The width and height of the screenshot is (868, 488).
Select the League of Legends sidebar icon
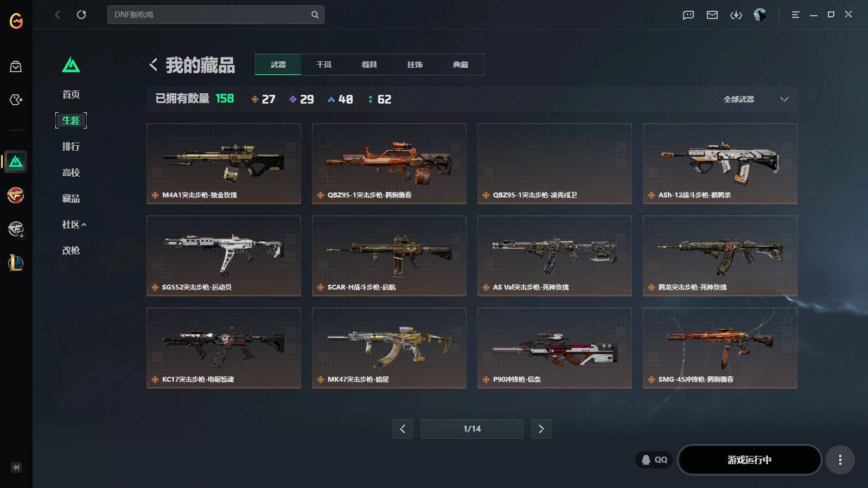[16, 263]
